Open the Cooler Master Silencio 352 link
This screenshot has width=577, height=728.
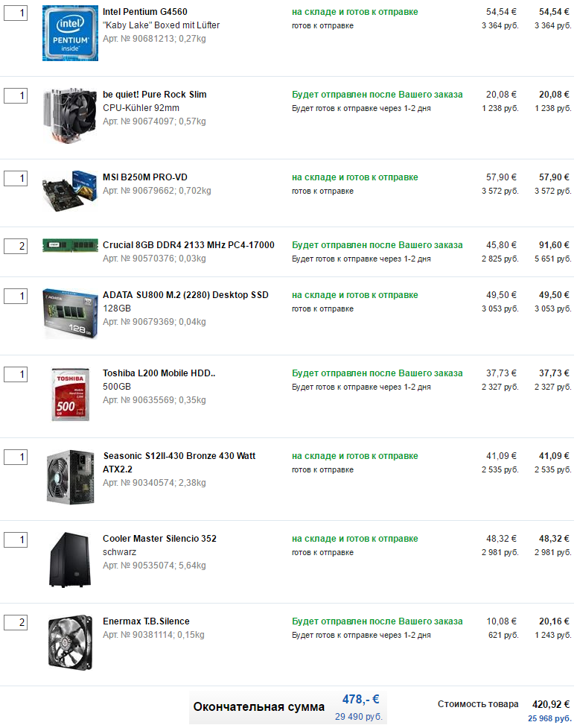159,539
